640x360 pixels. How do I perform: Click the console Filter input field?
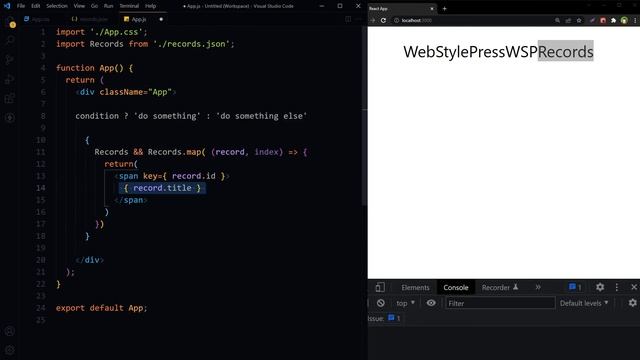[500, 303]
